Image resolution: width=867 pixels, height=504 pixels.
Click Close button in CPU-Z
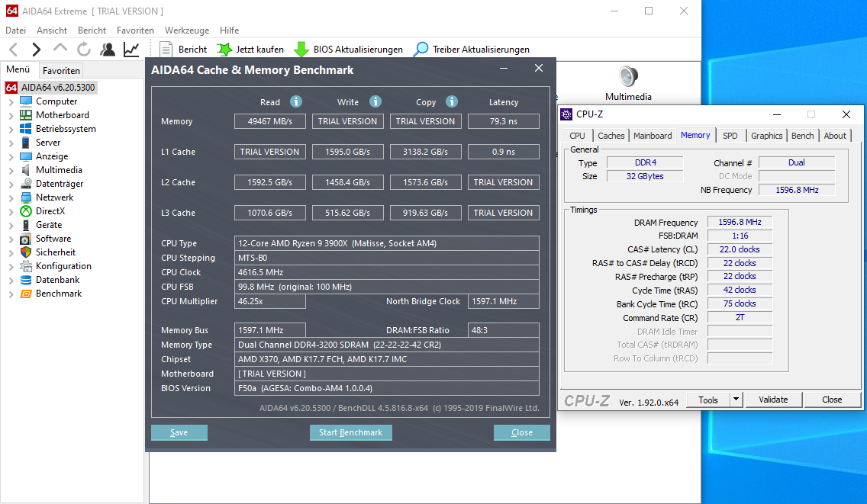coord(832,400)
